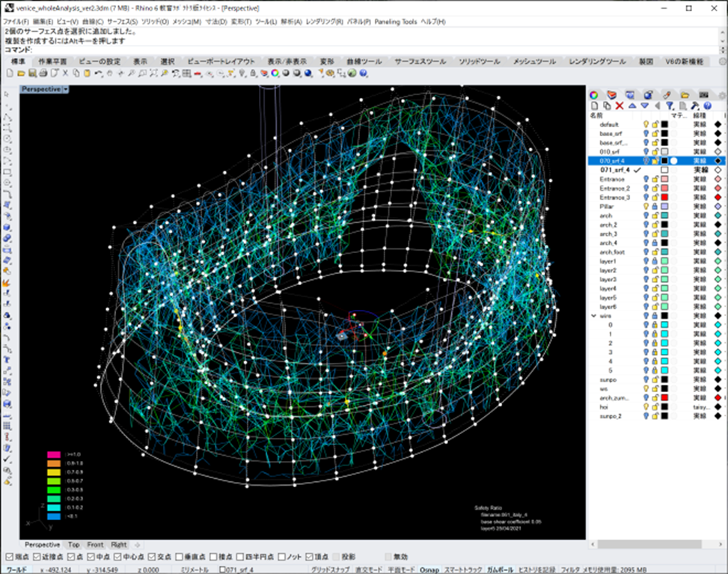Click the Zoom window icon
728x574 pixels.
tap(143, 73)
